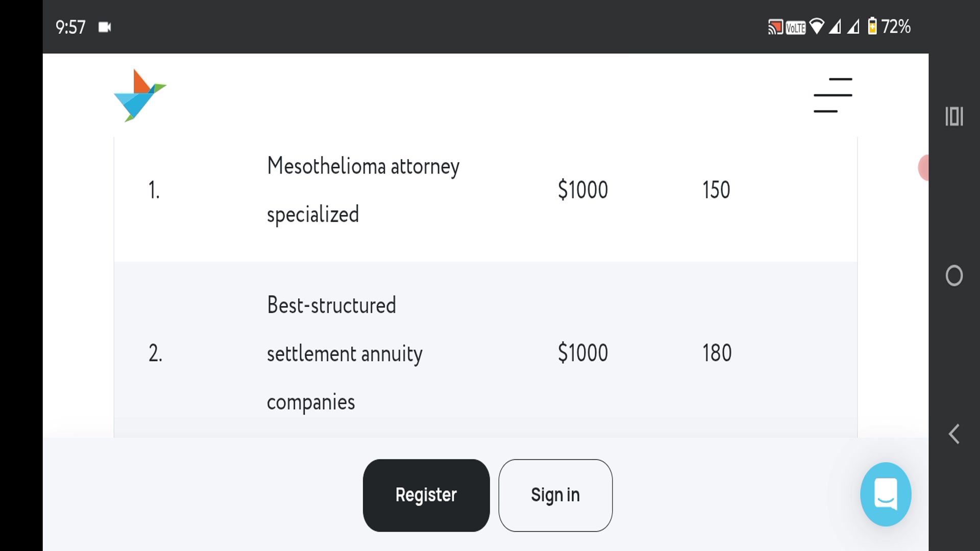Tap the screen recording icon near the clock
This screenshot has height=551, width=980.
pos(105,27)
